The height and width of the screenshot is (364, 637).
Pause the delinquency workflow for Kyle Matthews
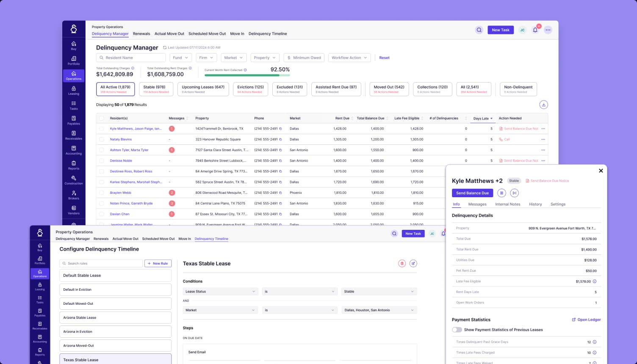click(x=502, y=193)
